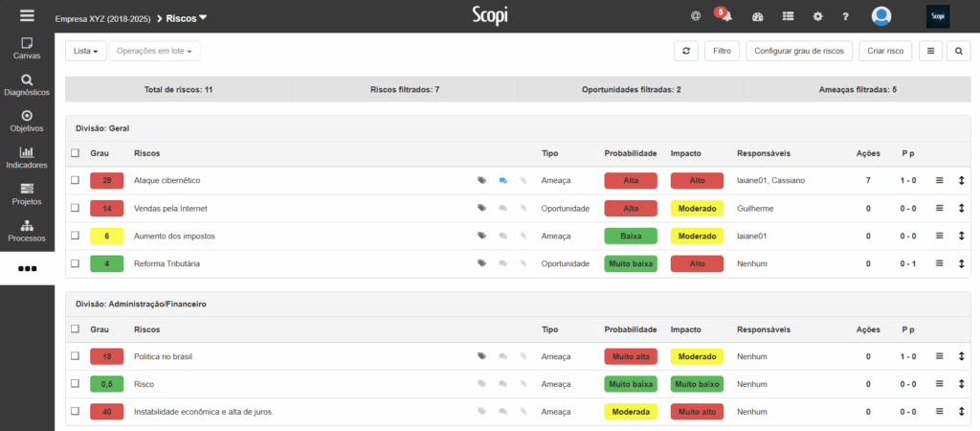980x431 pixels.
Task: Check the Risco row
Action: [75, 383]
